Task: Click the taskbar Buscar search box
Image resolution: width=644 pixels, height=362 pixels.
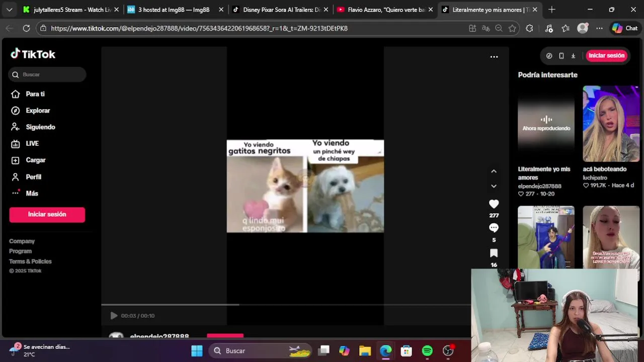Action: tap(260, 351)
